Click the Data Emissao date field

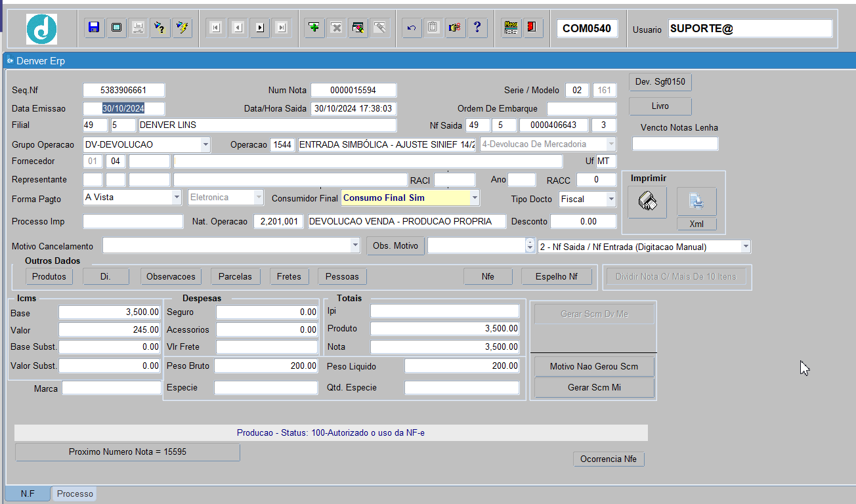(123, 108)
